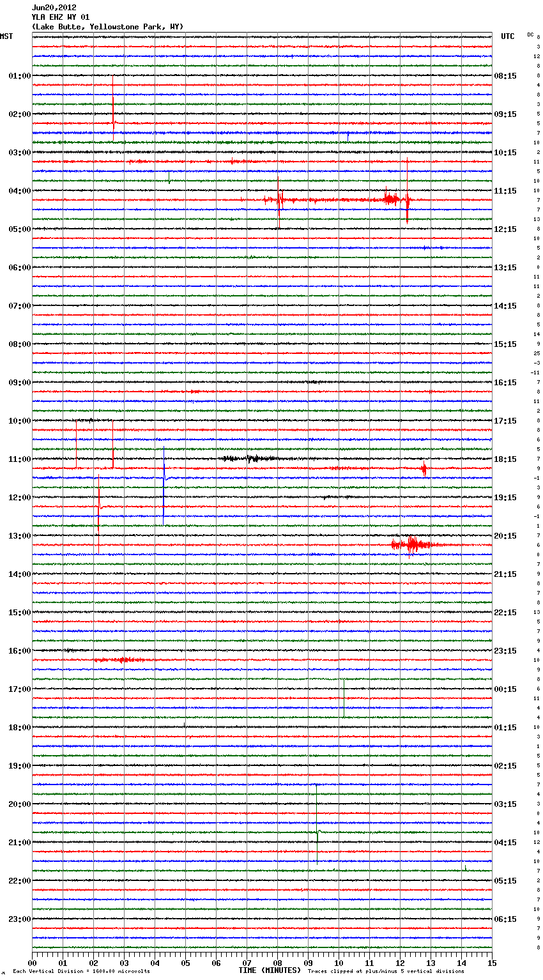543x980 pixels.
Task: Select the 07:00 MST time label
Action: (x=19, y=306)
